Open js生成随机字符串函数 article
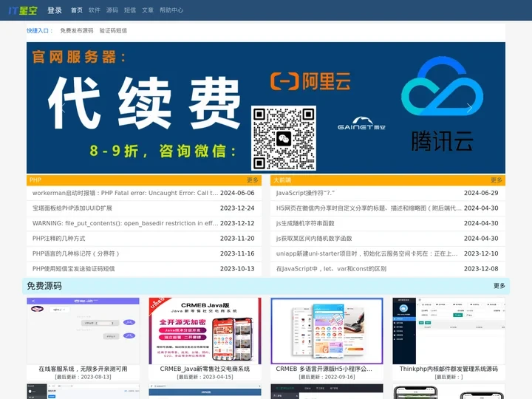Viewport: 532px width, 399px height. [x=305, y=223]
